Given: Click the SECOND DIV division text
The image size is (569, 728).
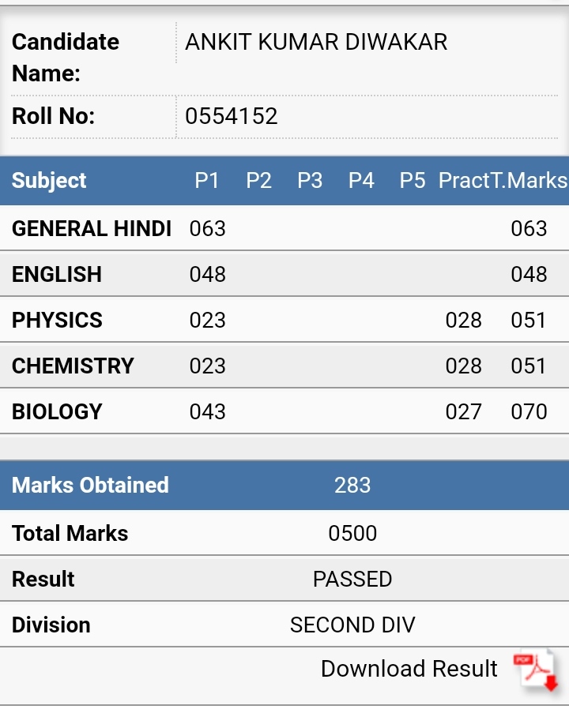Looking at the screenshot, I should coord(352,625).
